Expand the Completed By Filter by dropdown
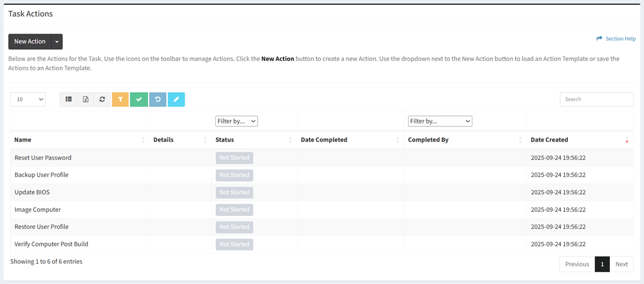This screenshot has width=644, height=284. (x=440, y=121)
